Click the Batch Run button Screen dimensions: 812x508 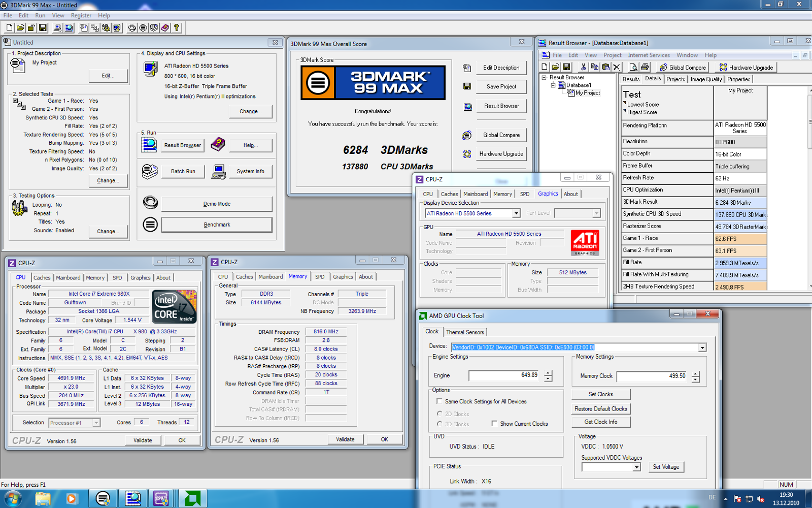pos(183,172)
